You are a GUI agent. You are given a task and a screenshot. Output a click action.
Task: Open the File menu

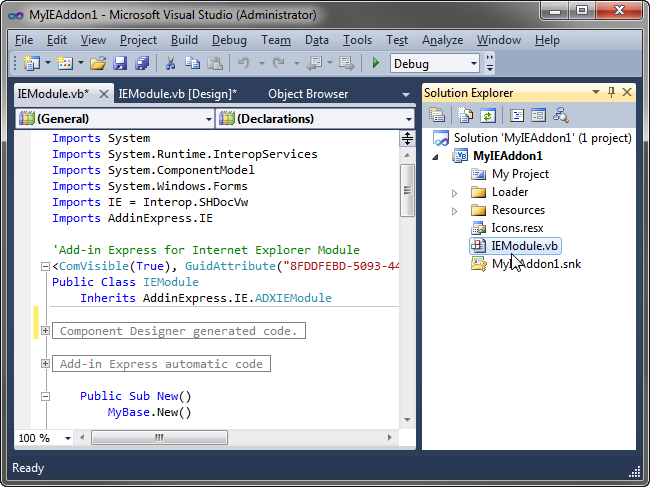(24, 40)
